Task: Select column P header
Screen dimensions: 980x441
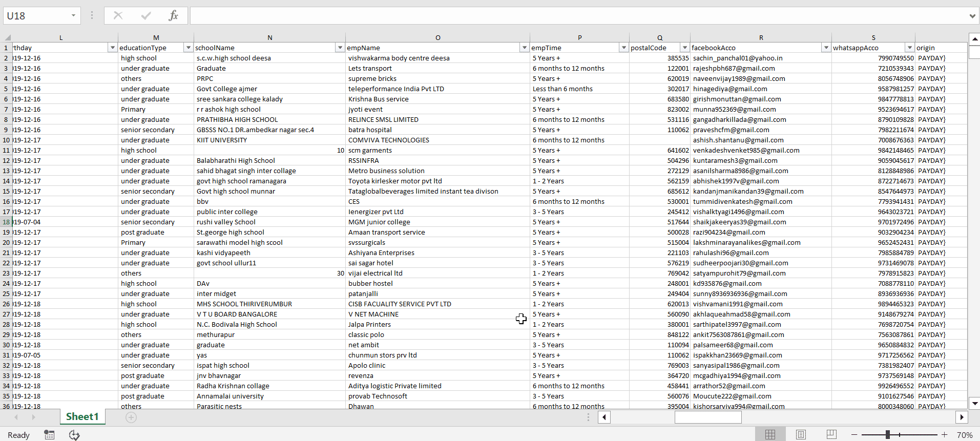Action: pos(579,37)
